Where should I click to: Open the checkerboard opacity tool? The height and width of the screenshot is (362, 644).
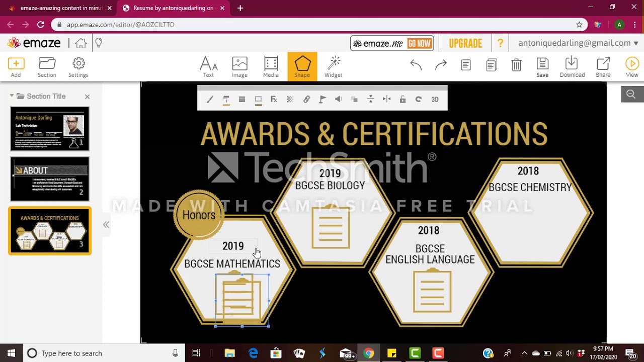[x=290, y=100]
